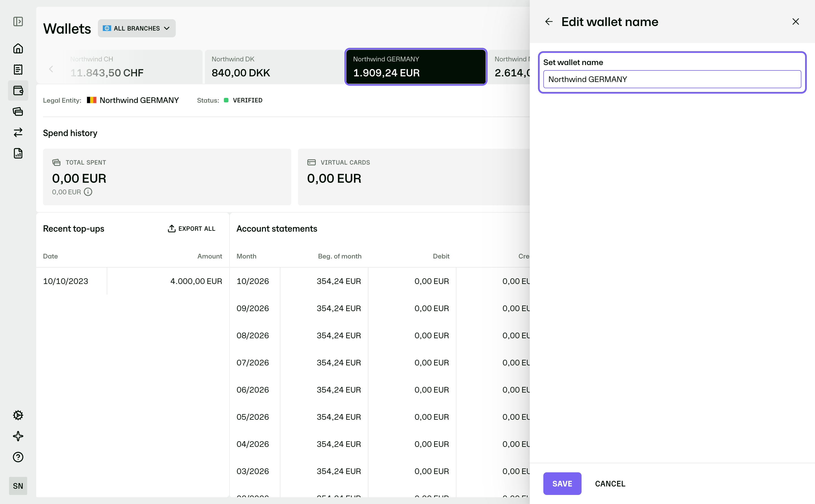
Task: Click the Virtual Cards spend card
Action: coord(414,177)
